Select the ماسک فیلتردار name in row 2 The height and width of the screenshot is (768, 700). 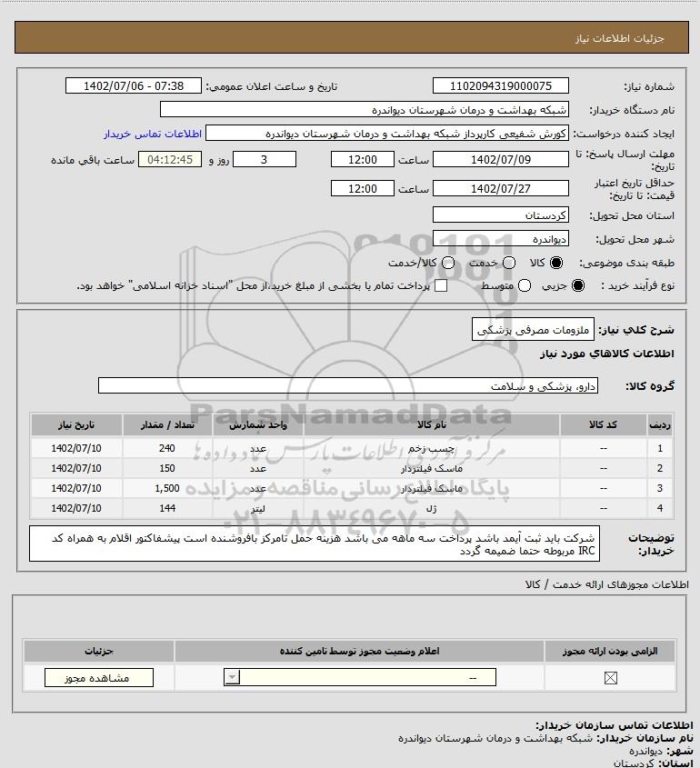[432, 468]
